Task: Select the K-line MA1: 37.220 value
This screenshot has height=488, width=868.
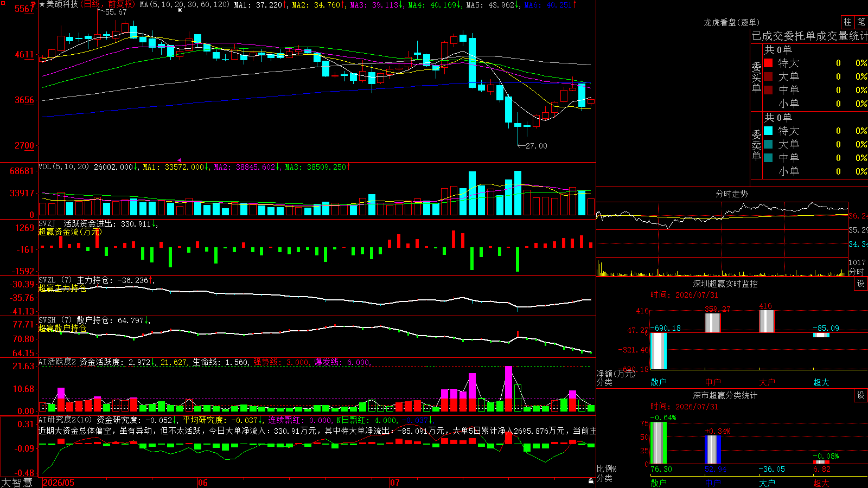Action: click(x=258, y=5)
